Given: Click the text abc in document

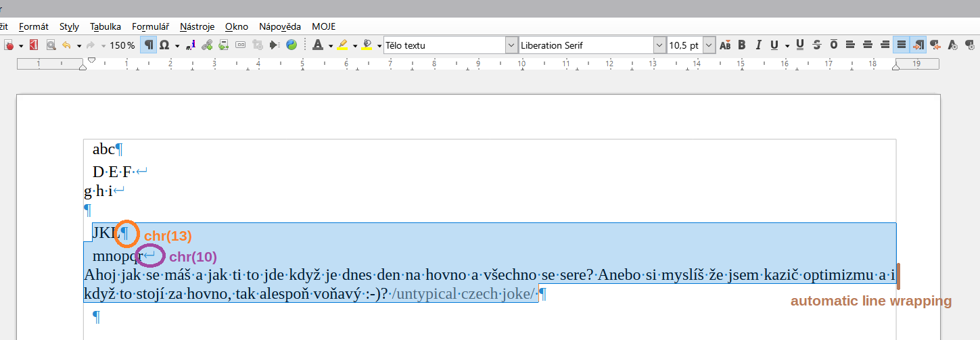Looking at the screenshot, I should [x=103, y=149].
